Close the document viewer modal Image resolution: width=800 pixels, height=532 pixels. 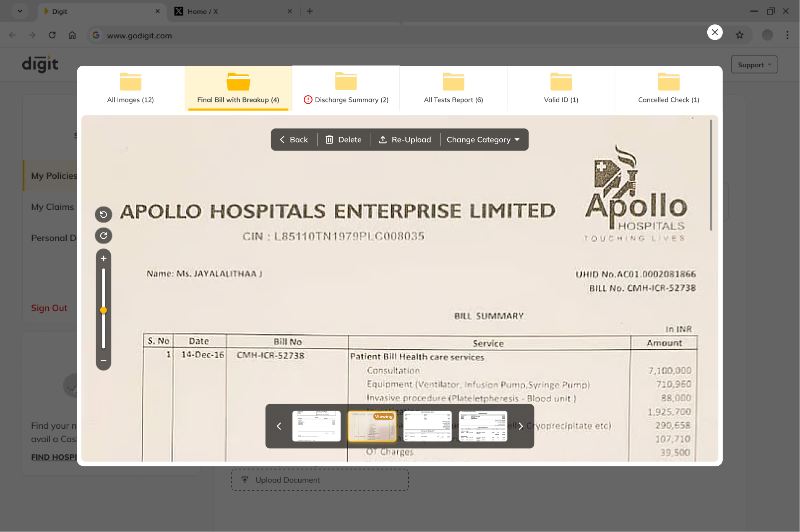[715, 32]
